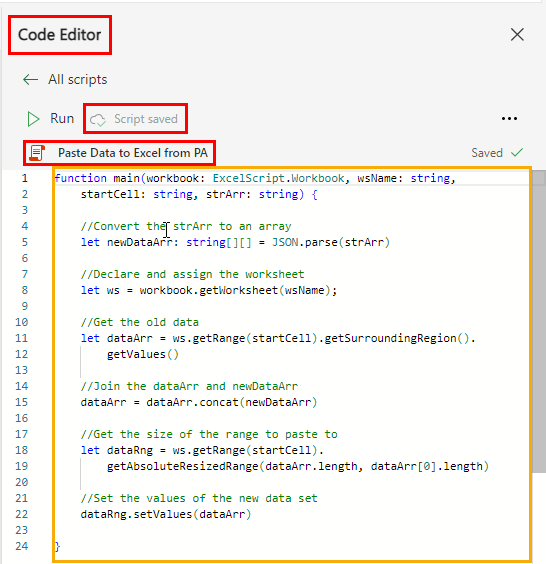Open the three-dot more options menu
Viewport: 546px width, 564px height.
point(509,118)
